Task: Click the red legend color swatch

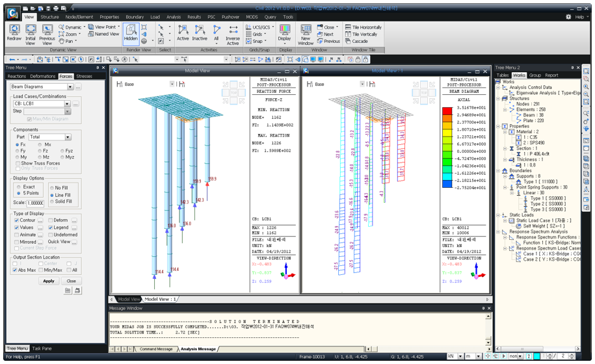Action: click(x=447, y=110)
